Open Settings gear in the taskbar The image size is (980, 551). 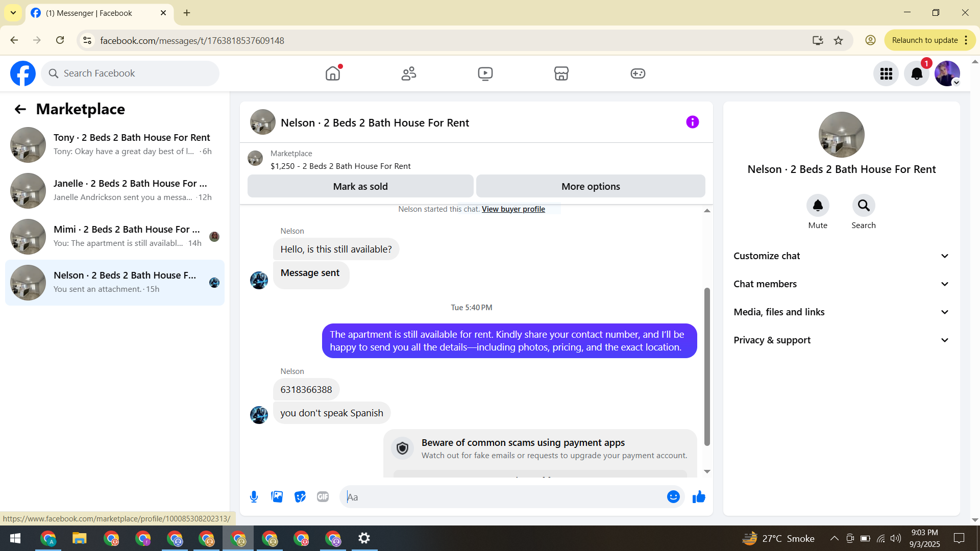(x=364, y=538)
